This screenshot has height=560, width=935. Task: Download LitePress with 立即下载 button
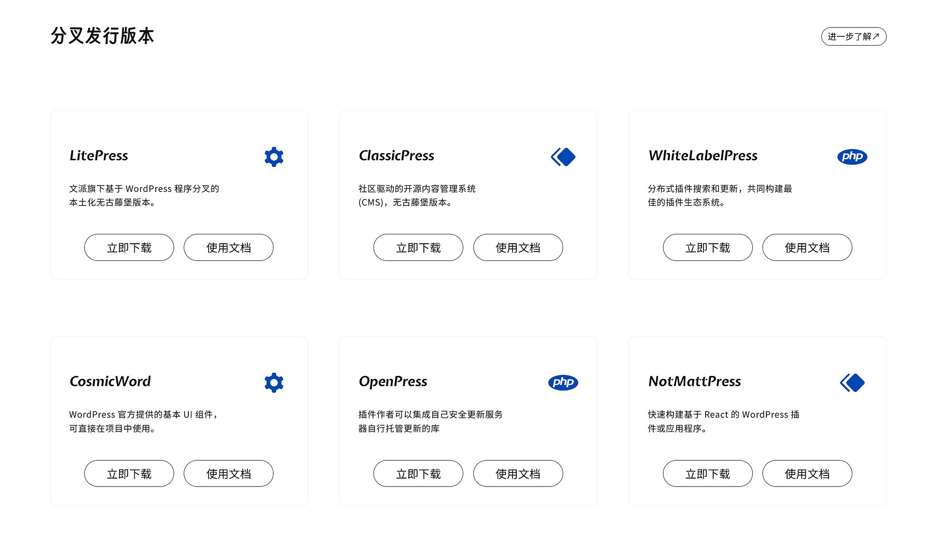[129, 248]
